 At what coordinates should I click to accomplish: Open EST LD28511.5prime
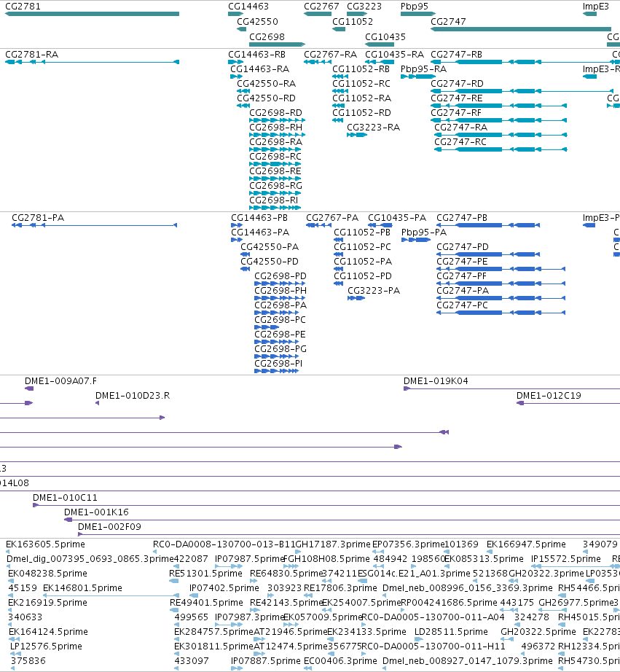451,632
